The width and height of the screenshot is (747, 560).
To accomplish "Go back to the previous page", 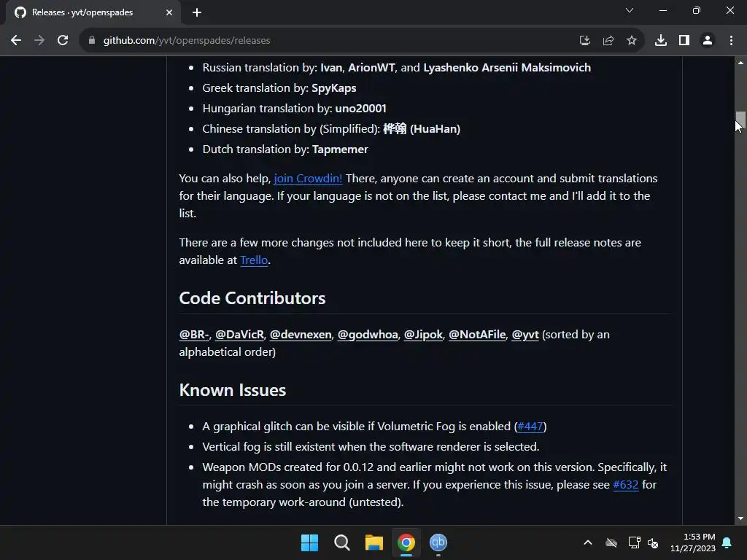I will (16, 41).
